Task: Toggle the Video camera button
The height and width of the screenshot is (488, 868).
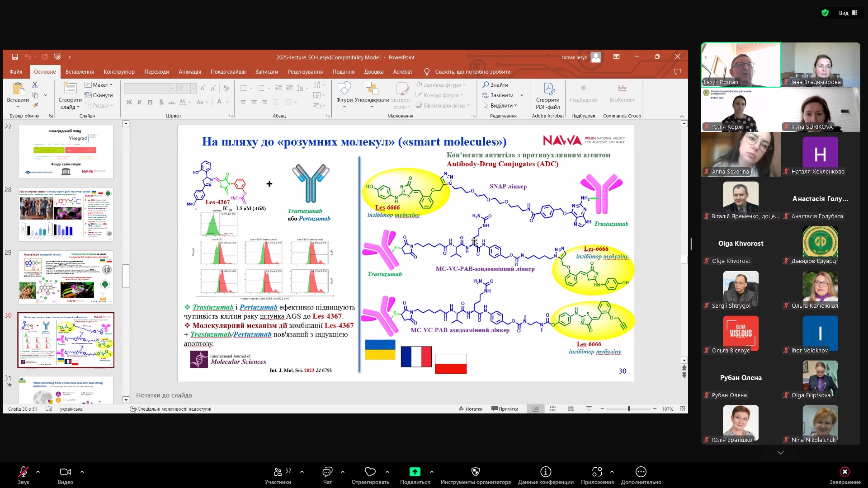Action: tap(66, 472)
